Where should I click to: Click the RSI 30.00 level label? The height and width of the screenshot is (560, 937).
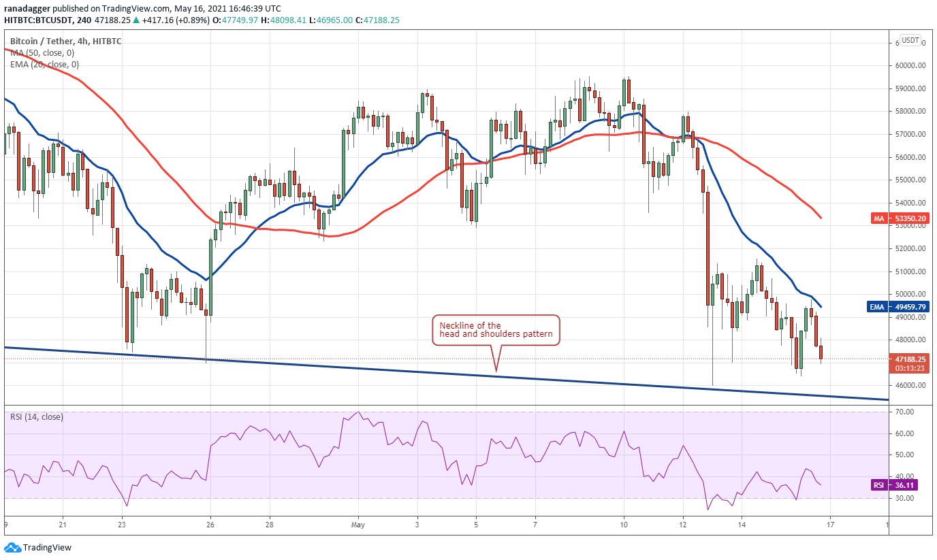906,498
